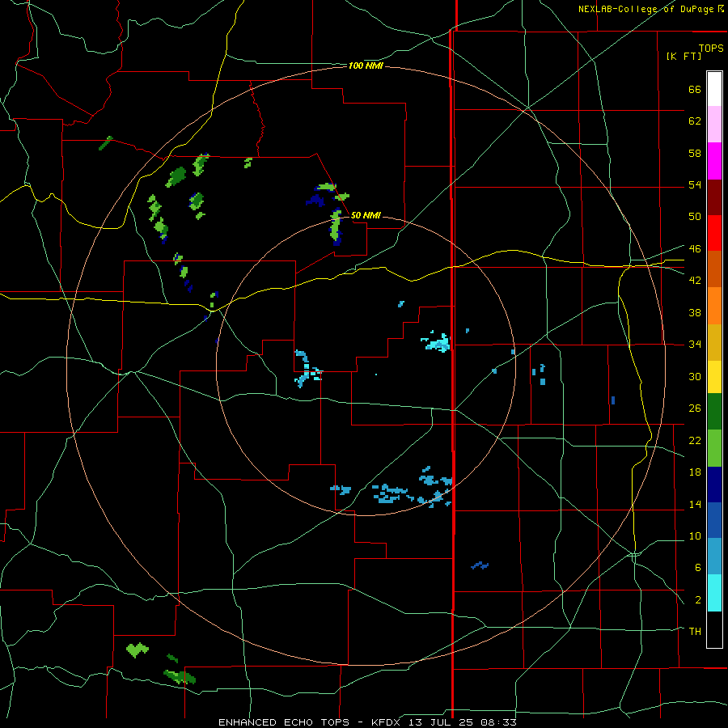Screen dimensions: 728x728
Task: Click the medium blue legend swatch
Action: 714,521
